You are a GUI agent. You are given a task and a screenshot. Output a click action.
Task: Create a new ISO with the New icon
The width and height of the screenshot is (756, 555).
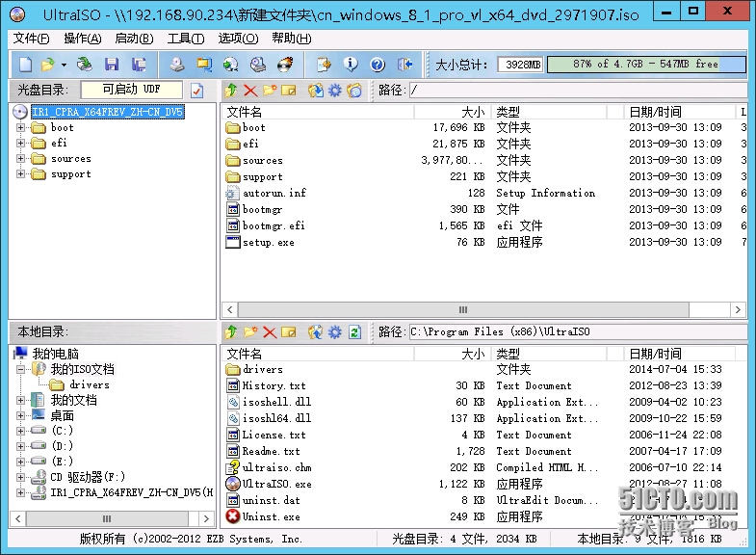[25, 65]
